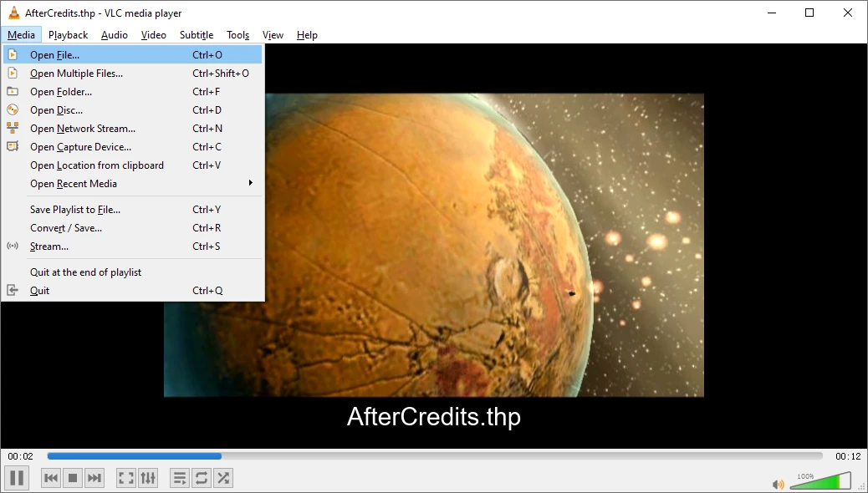
Task: Select Stream... menu entry
Action: pos(133,246)
